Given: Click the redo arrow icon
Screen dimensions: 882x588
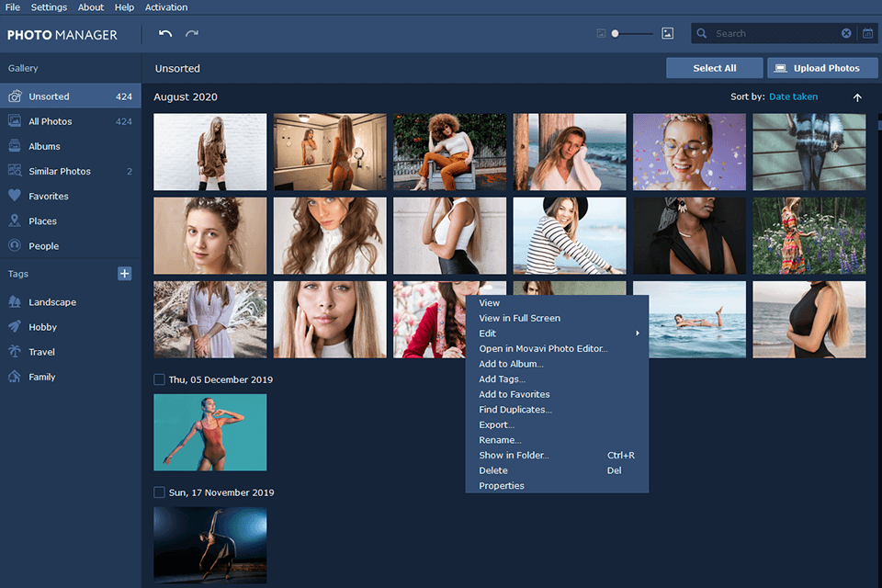Looking at the screenshot, I should (x=192, y=34).
